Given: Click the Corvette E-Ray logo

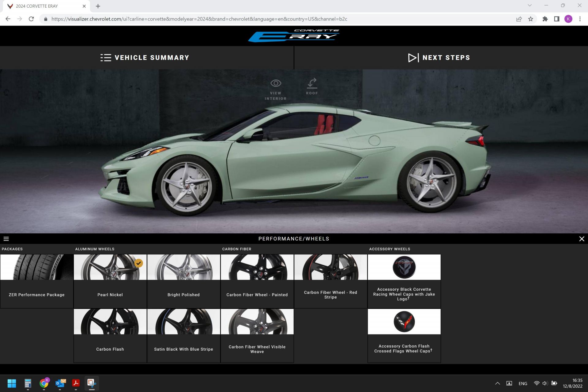Looking at the screenshot, I should (294, 36).
